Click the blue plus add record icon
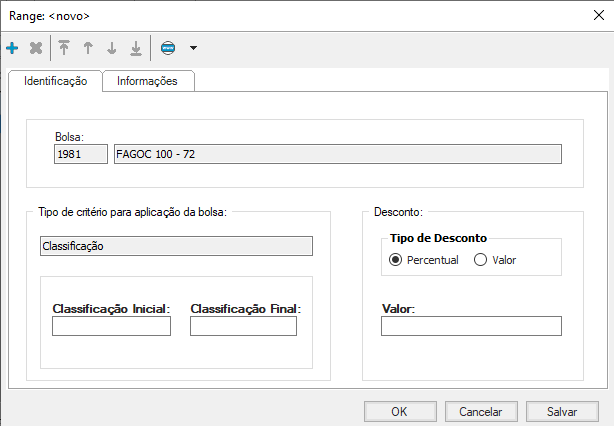Viewport: 614px width, 426px height. (12, 48)
